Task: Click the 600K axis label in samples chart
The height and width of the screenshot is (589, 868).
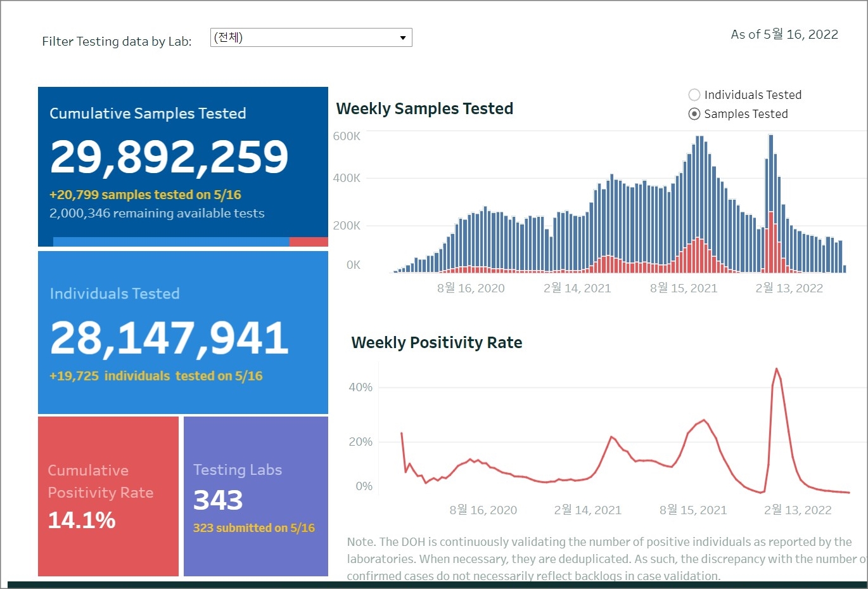Action: click(x=347, y=136)
